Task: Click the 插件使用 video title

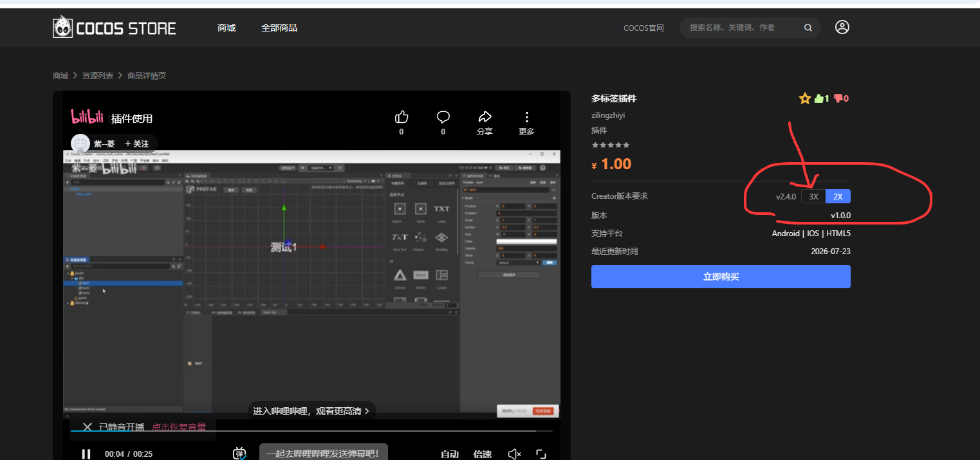Action: (x=132, y=118)
